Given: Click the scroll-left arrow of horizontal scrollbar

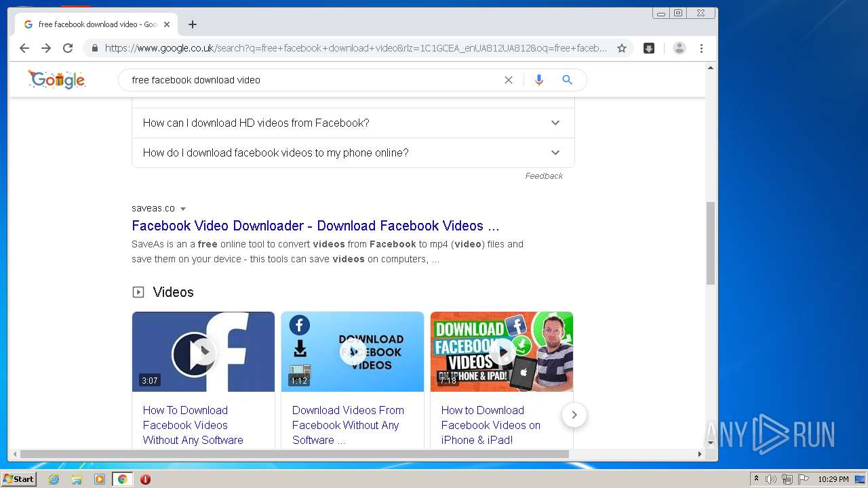Looking at the screenshot, I should pyautogui.click(x=14, y=453).
